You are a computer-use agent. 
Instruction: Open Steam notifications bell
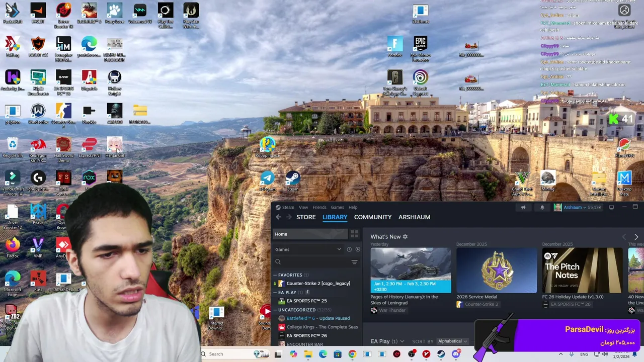pyautogui.click(x=542, y=207)
